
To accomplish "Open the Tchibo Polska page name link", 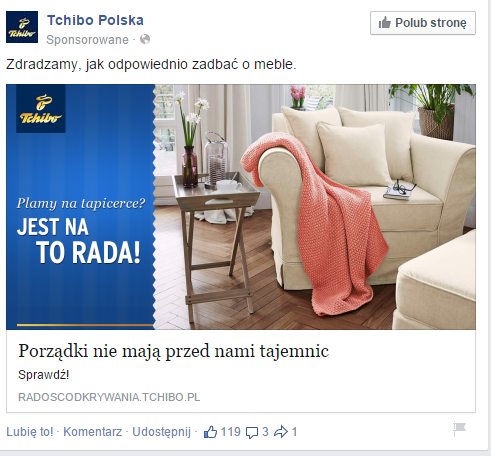I will (x=95, y=20).
